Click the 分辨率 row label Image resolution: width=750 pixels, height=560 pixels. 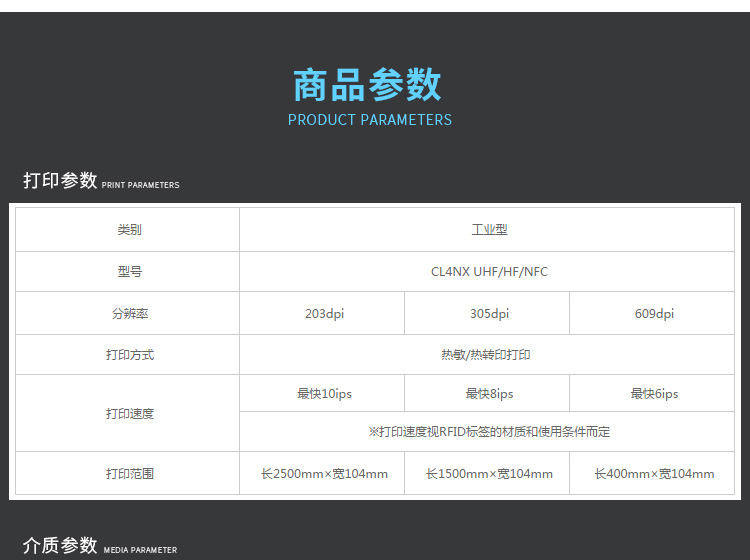[x=129, y=314]
